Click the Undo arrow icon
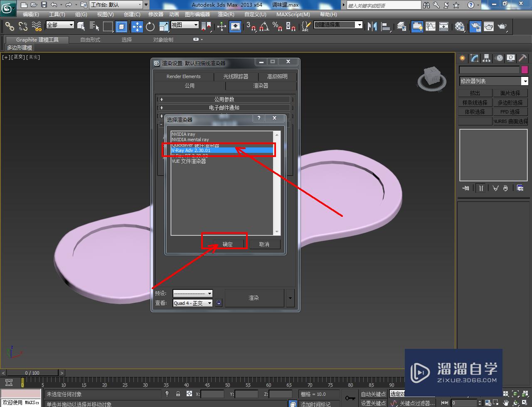This screenshot has width=532, height=407. pos(54,5)
